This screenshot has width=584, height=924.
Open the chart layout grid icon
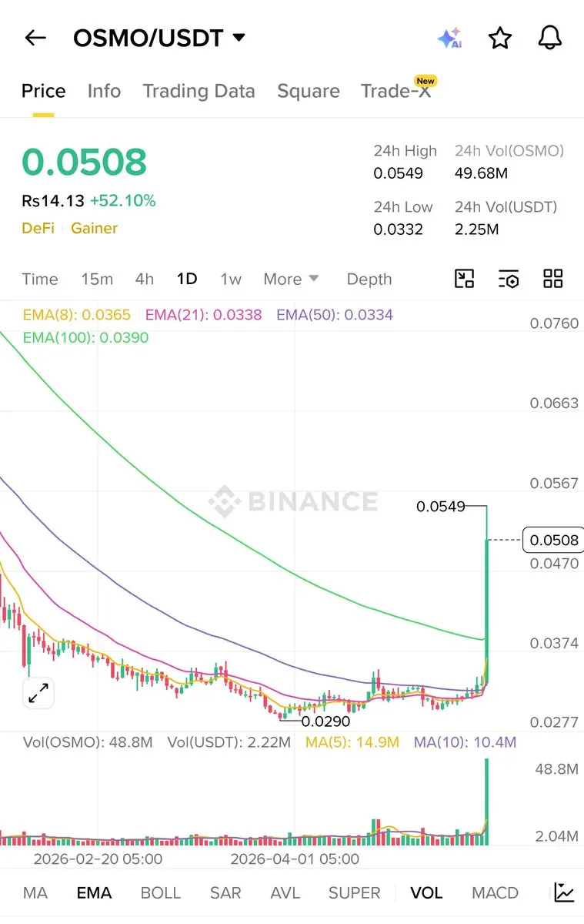click(553, 279)
